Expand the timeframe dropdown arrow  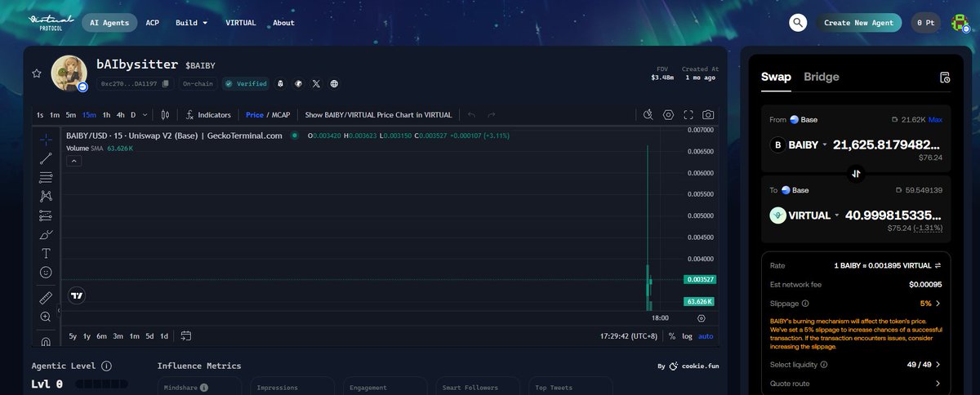(x=146, y=115)
